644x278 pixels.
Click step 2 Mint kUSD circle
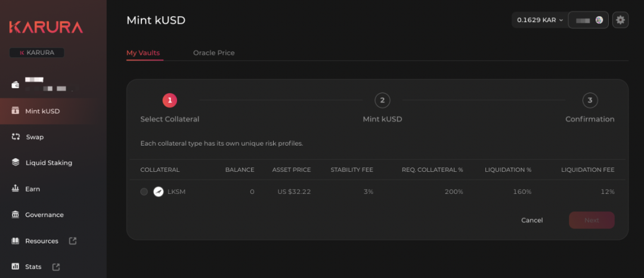(382, 100)
